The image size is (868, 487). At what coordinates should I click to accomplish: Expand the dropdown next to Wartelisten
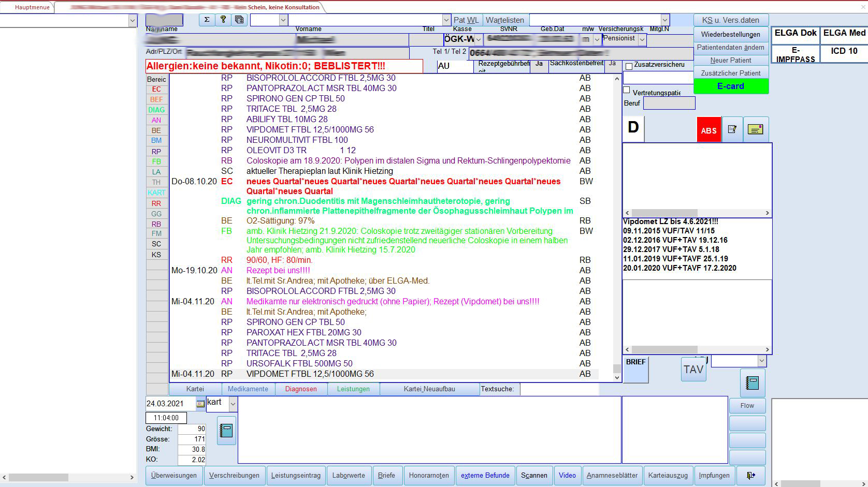pos(665,20)
